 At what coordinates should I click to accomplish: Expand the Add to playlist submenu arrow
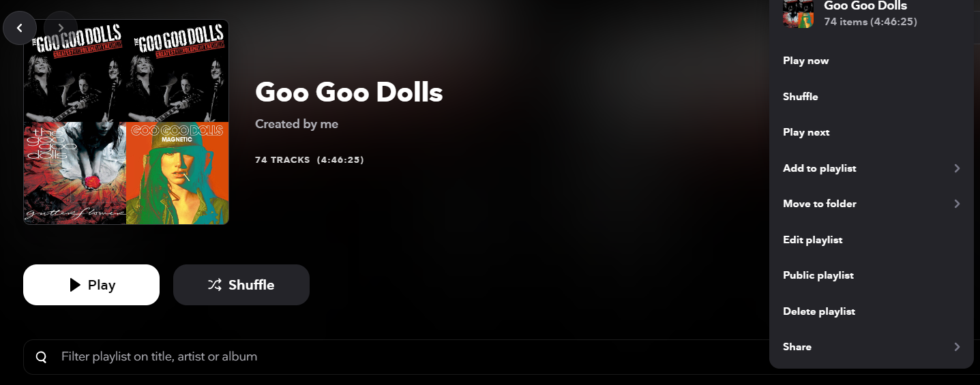(x=957, y=168)
